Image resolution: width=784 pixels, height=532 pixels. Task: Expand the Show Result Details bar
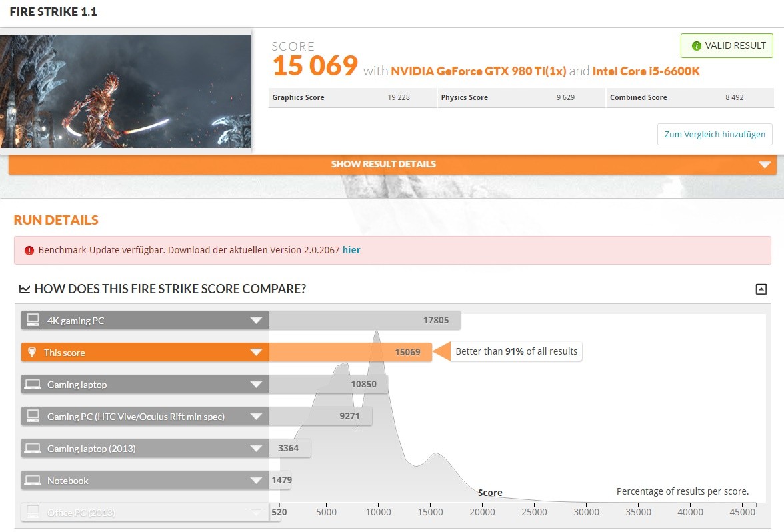coord(393,165)
